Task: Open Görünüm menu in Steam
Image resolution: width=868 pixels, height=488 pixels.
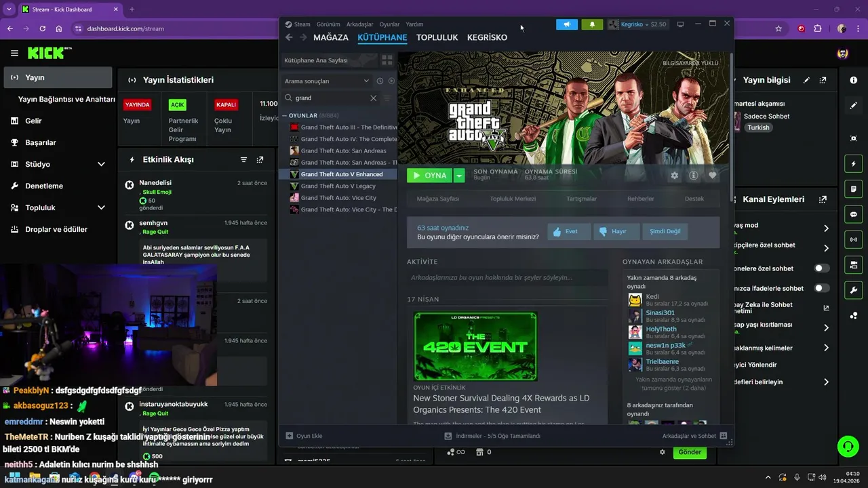Action: pos(328,24)
